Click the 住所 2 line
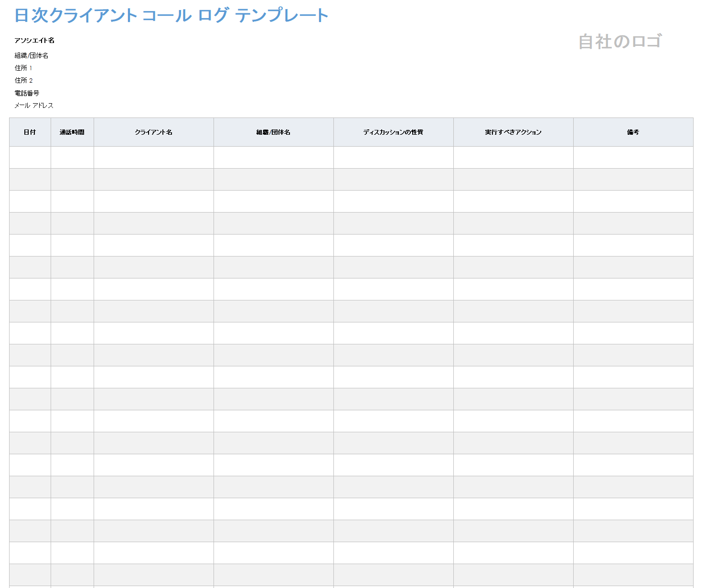Image resolution: width=706 pixels, height=588 pixels. [x=23, y=81]
